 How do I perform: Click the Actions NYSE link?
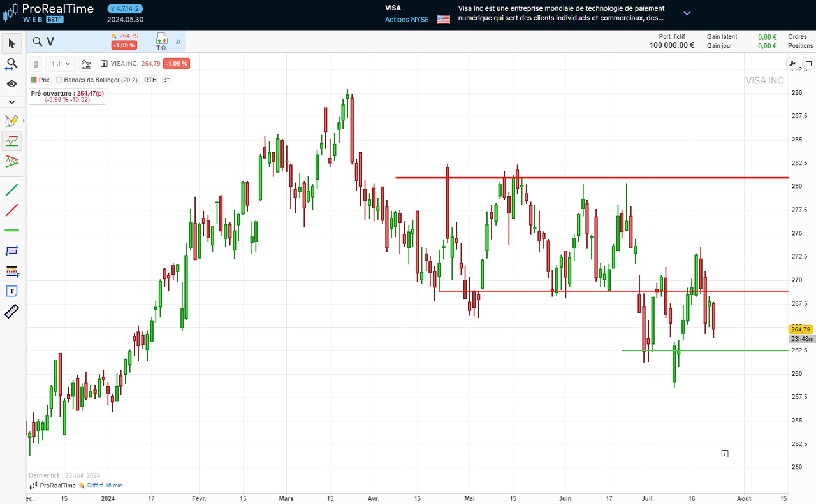click(x=407, y=20)
